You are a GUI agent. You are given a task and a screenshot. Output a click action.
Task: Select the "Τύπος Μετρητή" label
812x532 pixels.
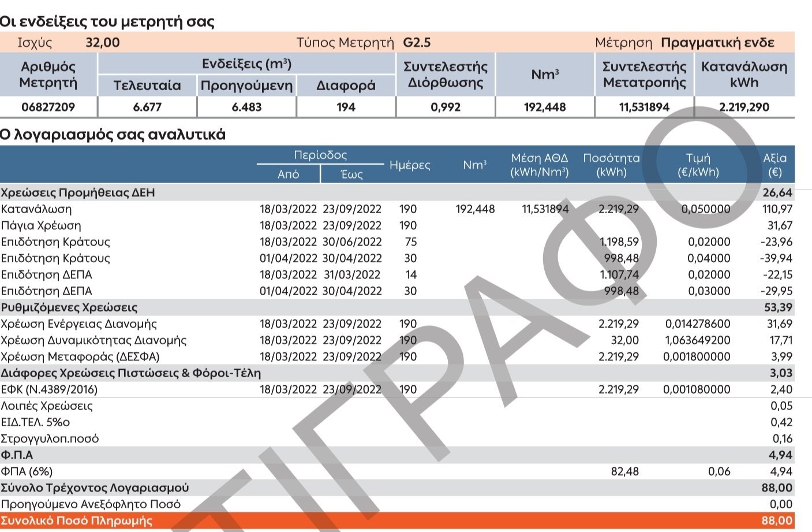(345, 43)
